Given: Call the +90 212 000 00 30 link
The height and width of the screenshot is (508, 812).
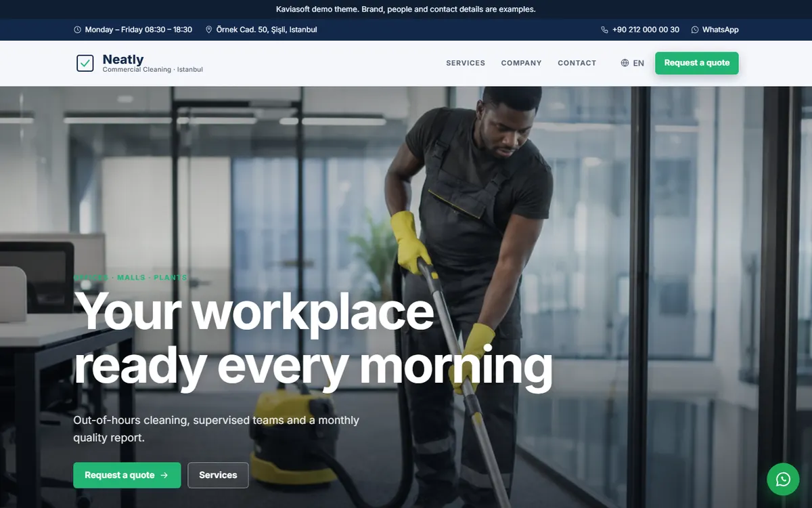Looking at the screenshot, I should pos(640,30).
